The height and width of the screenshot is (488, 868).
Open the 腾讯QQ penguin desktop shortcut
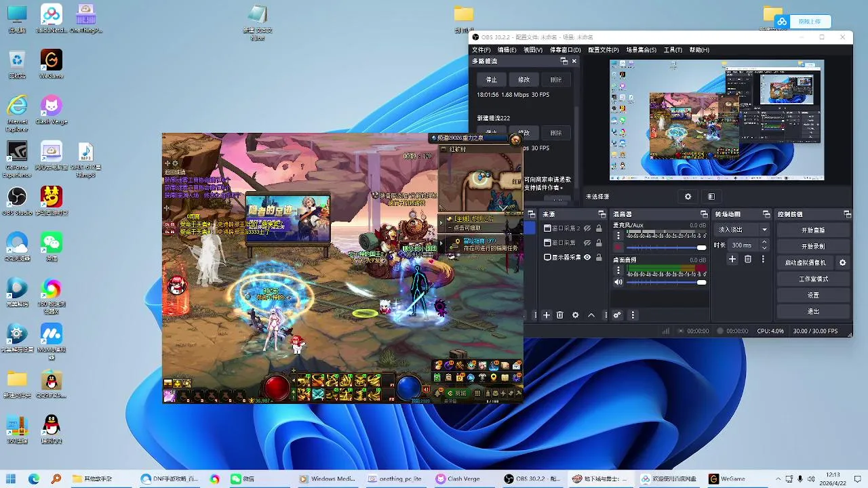[x=52, y=430]
